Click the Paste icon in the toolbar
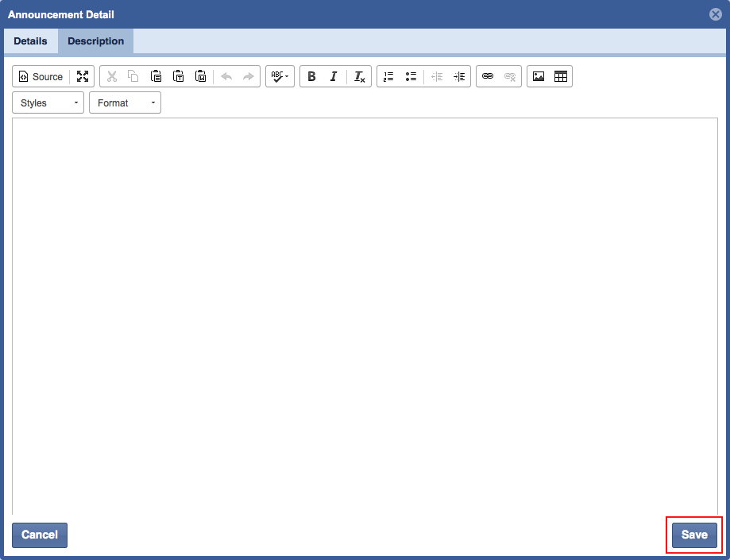 [156, 77]
